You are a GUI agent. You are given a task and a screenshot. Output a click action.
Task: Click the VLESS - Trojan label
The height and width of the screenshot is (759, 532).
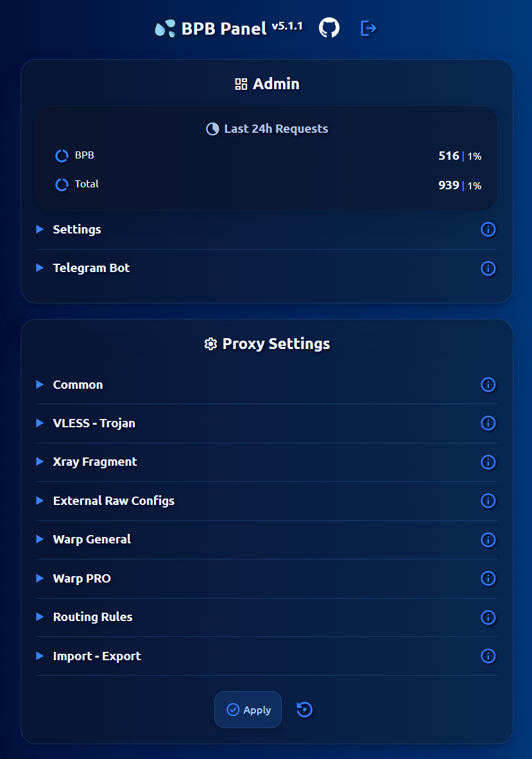coord(94,423)
